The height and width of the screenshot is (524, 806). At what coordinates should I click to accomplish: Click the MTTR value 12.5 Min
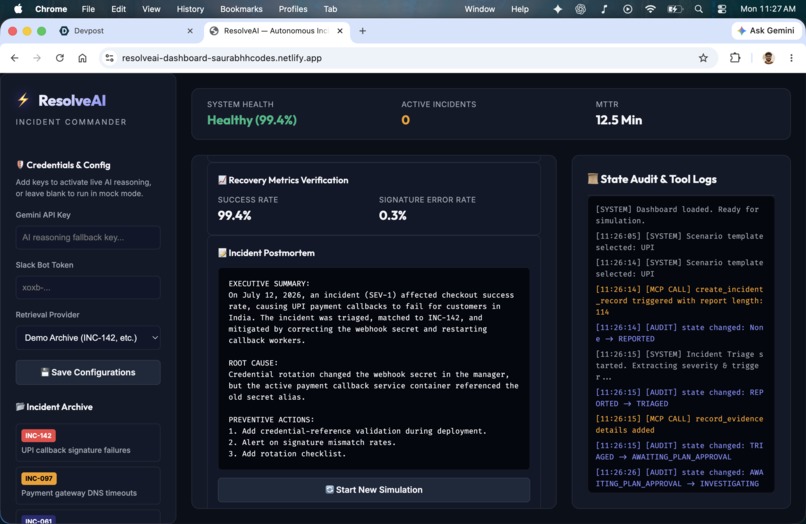click(x=618, y=120)
